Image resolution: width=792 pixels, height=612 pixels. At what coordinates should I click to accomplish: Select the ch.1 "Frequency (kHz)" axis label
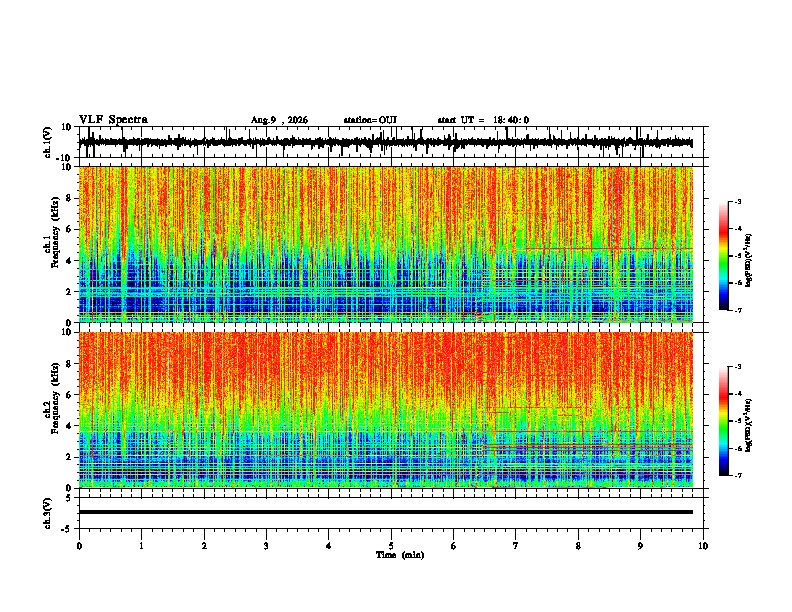coord(56,233)
